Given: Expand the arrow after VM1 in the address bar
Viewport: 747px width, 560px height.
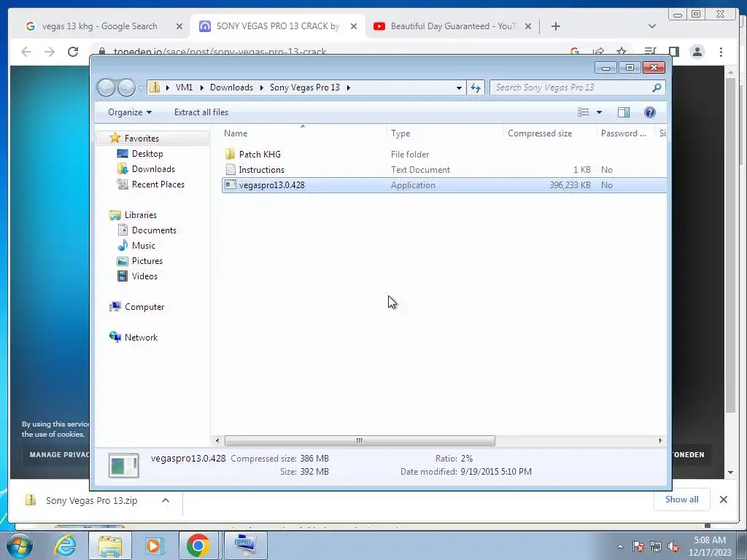Looking at the screenshot, I should [x=202, y=87].
